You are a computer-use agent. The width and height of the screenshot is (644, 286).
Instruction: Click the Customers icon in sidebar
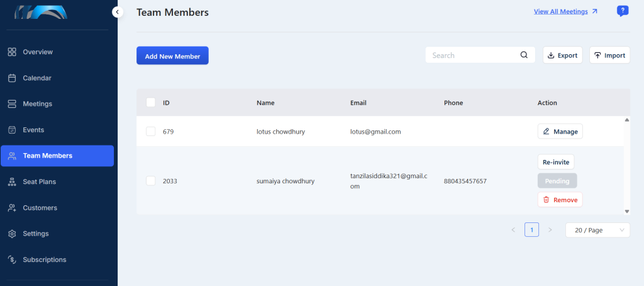coord(12,208)
